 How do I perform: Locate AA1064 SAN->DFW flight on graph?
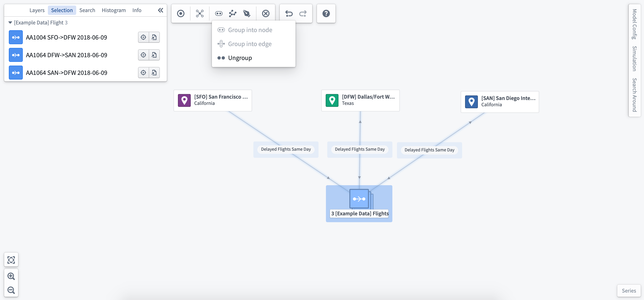[x=143, y=73]
